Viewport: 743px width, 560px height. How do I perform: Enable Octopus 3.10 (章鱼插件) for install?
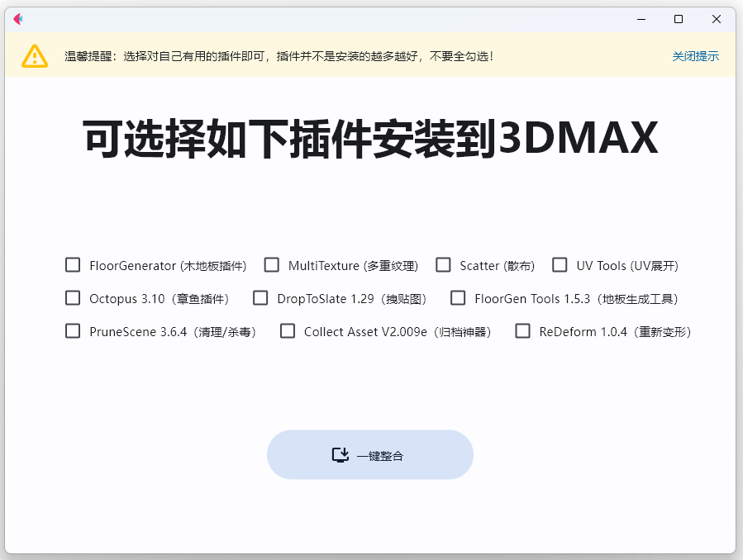point(73,298)
